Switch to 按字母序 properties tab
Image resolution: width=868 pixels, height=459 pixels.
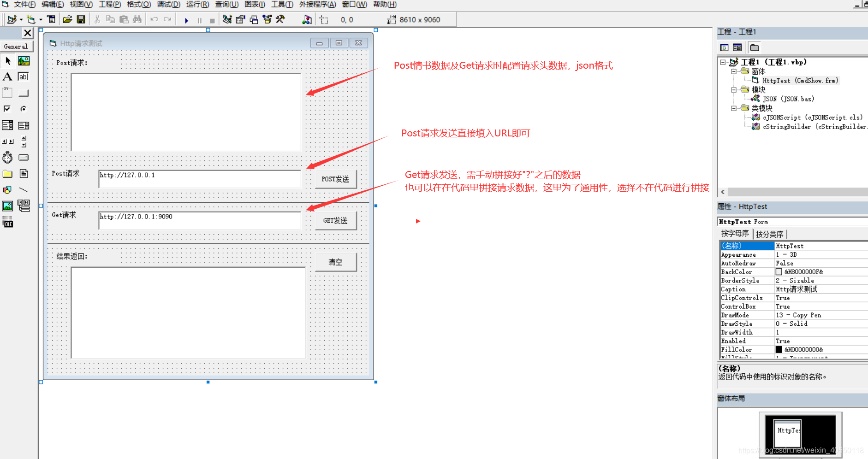[735, 234]
